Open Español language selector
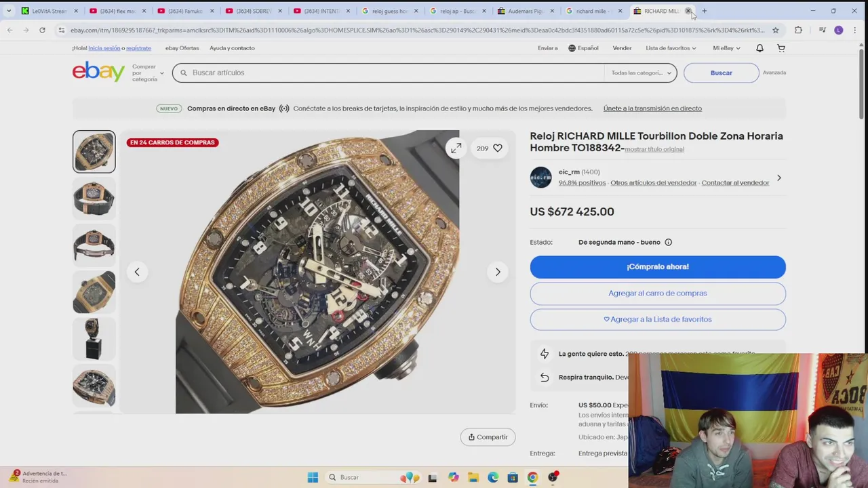Image resolution: width=868 pixels, height=488 pixels. tap(583, 48)
